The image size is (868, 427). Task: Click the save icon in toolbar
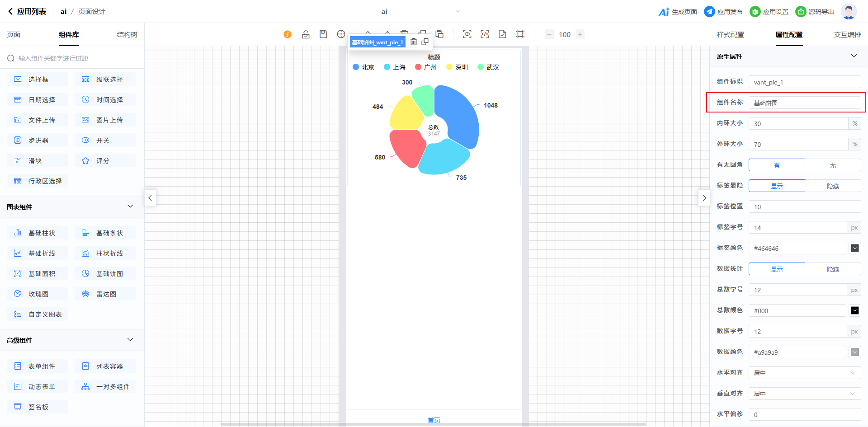[x=323, y=34]
